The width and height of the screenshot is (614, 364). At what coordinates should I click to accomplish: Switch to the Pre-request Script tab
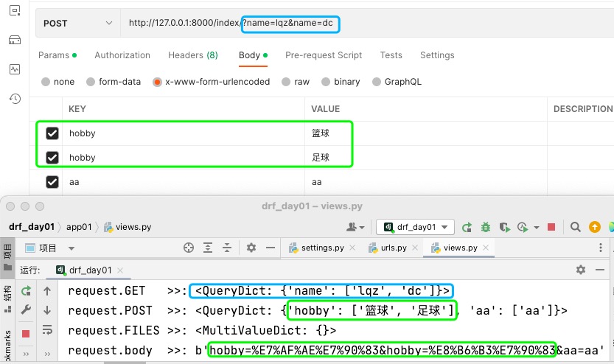pyautogui.click(x=324, y=55)
